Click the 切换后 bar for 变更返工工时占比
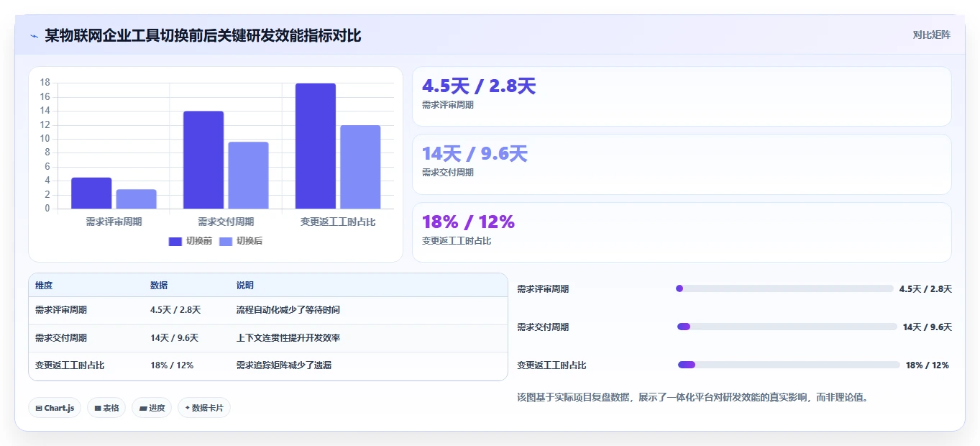980x446 pixels. [x=360, y=167]
